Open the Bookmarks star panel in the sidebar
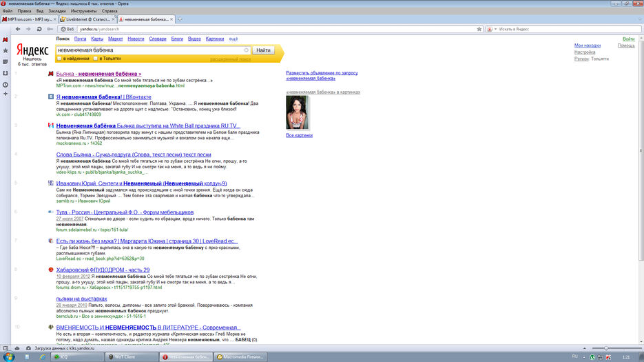Viewport: 644px width, 362px height. [6, 50]
